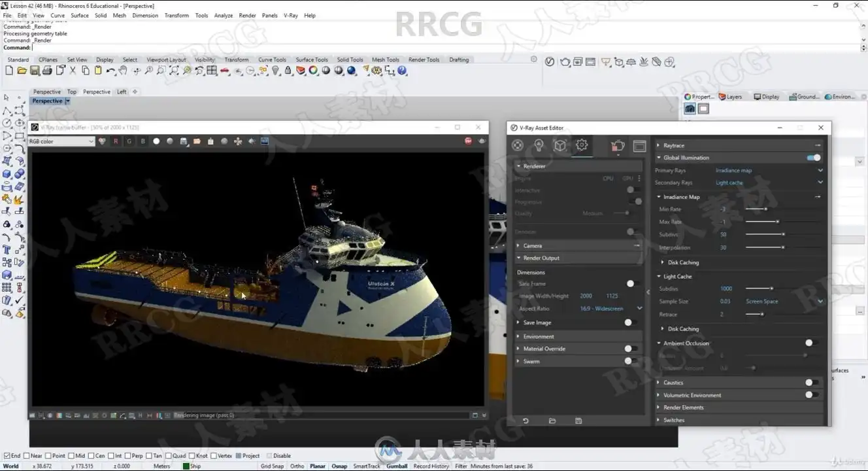Click the Pan hand tool in Standard toolbar
868x471 pixels.
[x=123, y=71]
